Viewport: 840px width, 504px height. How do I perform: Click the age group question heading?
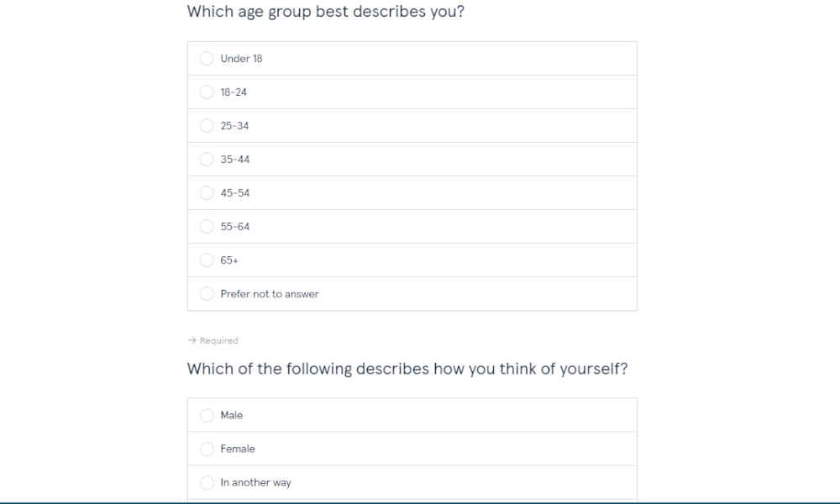(325, 11)
